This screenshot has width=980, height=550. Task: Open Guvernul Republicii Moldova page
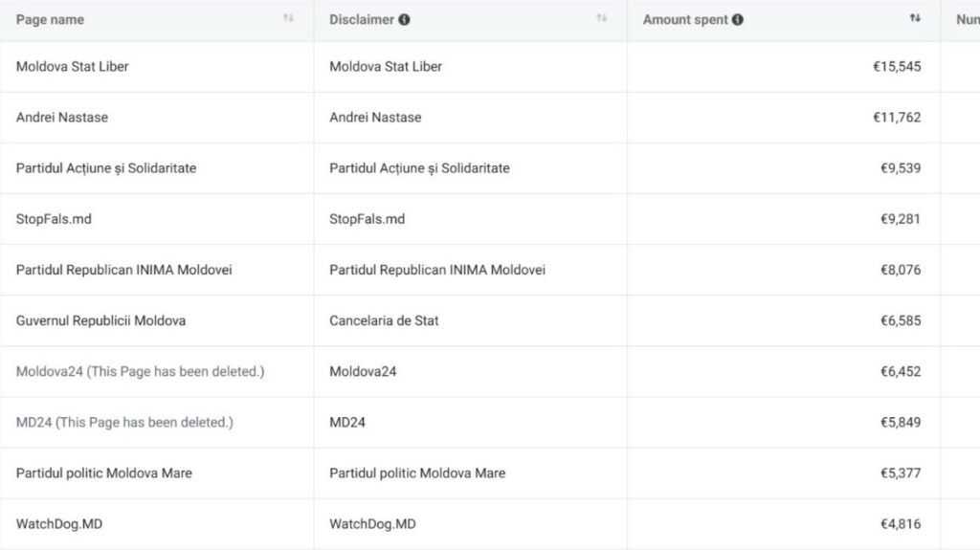pyautogui.click(x=101, y=320)
